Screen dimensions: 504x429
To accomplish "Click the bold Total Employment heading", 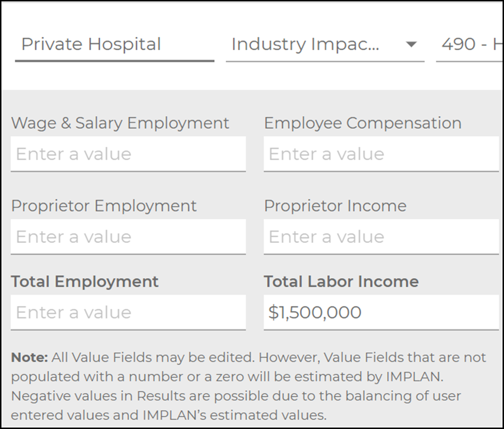I will coord(84,282).
